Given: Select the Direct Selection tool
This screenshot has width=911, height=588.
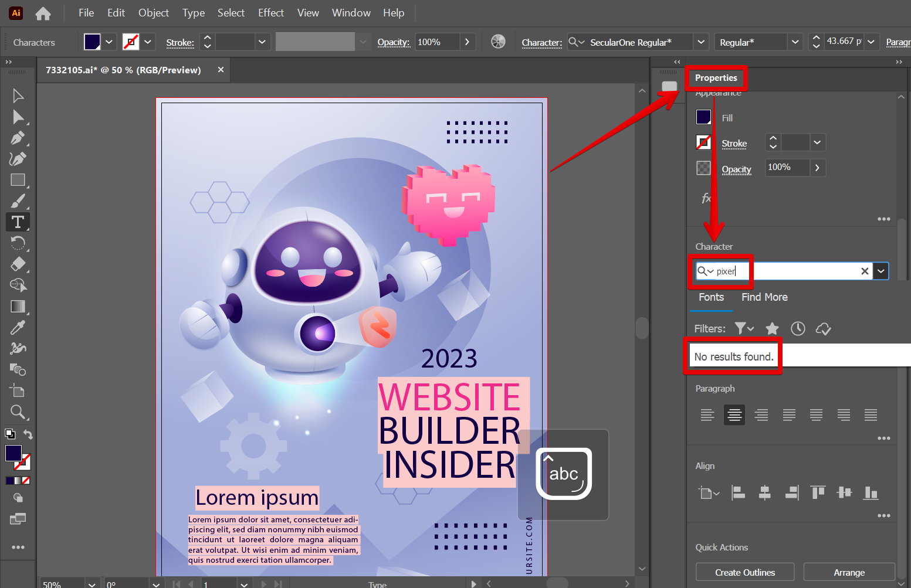Looking at the screenshot, I should tap(18, 117).
